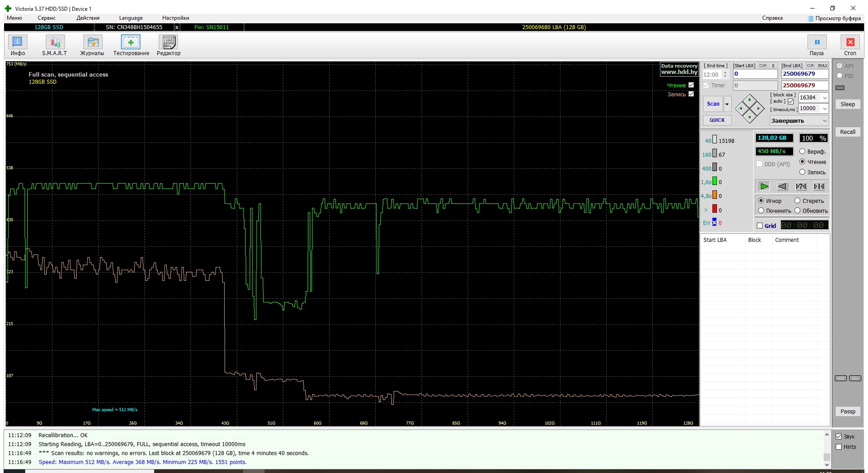Click the Scan button
Image resolution: width=868 pixels, height=473 pixels.
coord(713,104)
